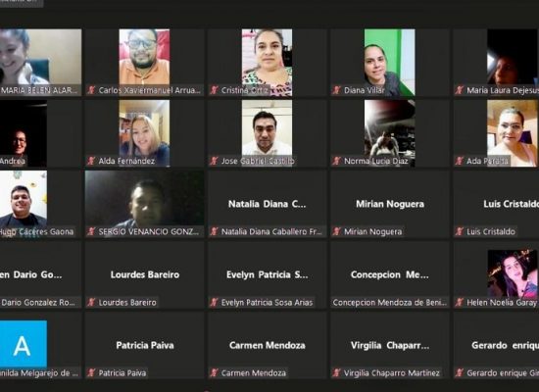This screenshot has height=392, width=539.
Task: Select Evelyn Patricia Sosa Arias participant tile
Action: coord(268,274)
